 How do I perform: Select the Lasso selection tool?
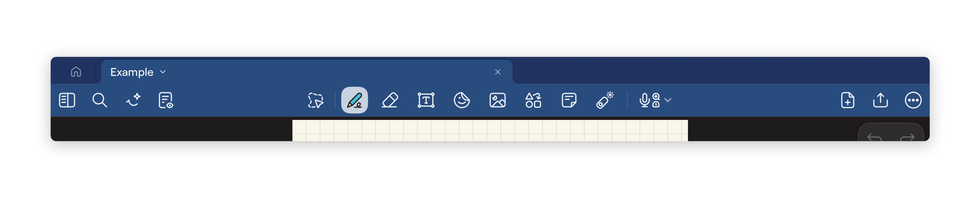(315, 100)
